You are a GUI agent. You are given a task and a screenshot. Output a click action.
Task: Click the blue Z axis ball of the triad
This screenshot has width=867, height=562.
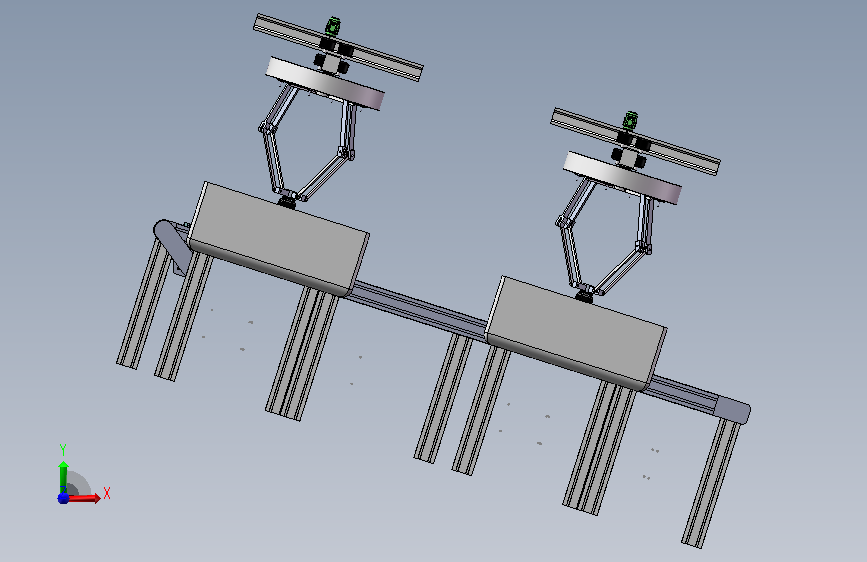[63, 498]
